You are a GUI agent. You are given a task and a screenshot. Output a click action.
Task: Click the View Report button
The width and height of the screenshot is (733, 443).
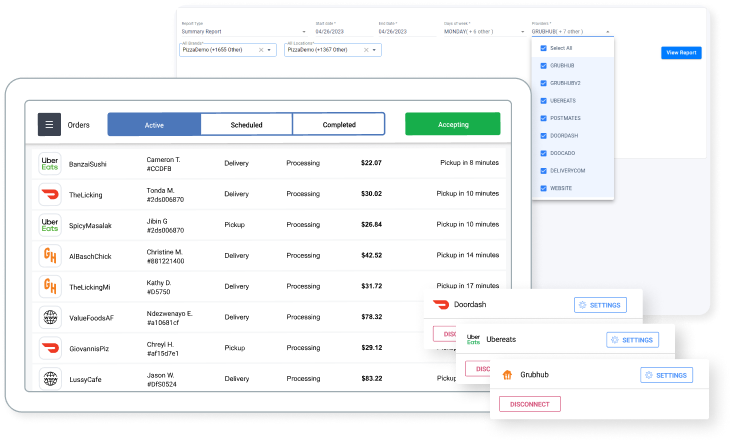click(x=681, y=53)
